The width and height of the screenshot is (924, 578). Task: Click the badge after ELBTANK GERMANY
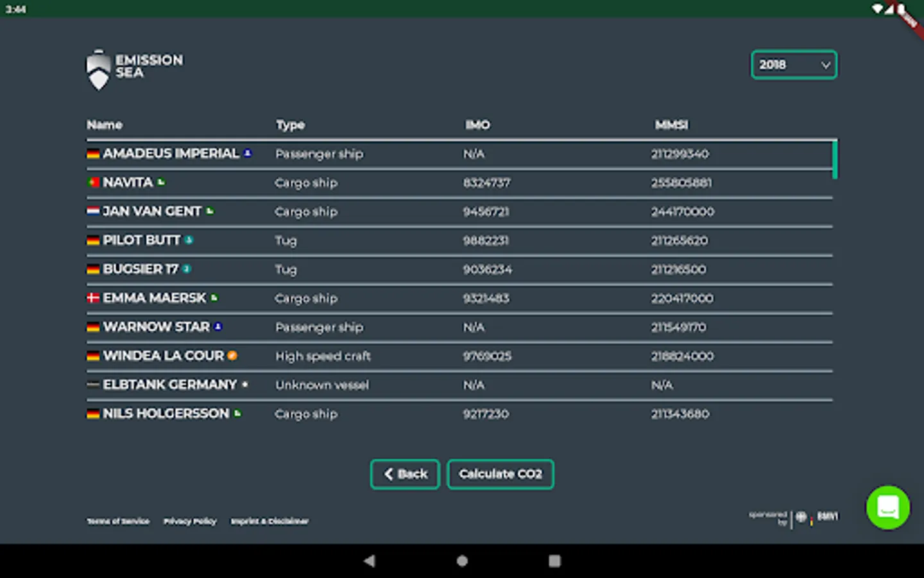tap(244, 384)
